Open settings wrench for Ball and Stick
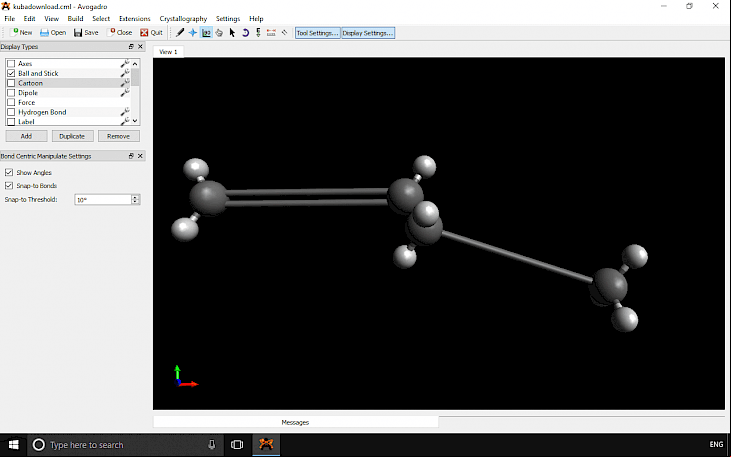 [124, 73]
